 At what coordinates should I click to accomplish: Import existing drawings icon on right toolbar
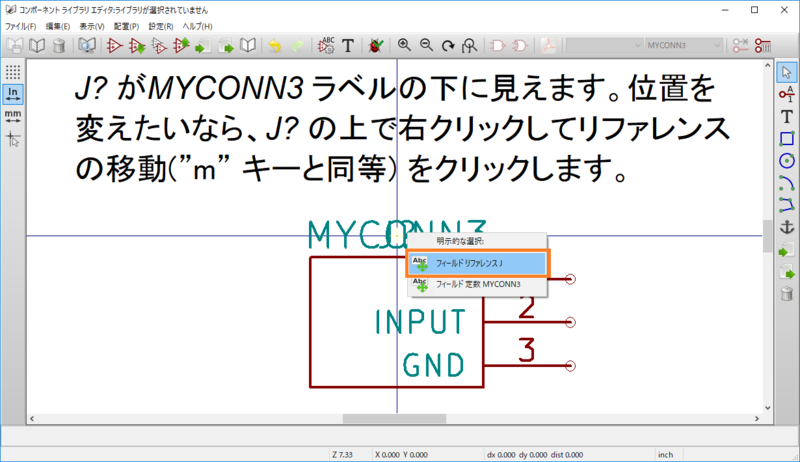[786, 250]
